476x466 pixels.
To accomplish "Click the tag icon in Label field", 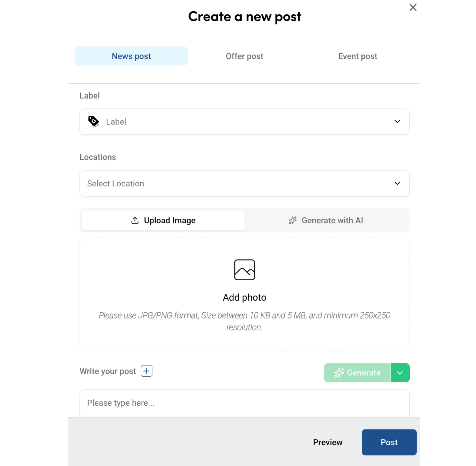I will coord(93,121).
